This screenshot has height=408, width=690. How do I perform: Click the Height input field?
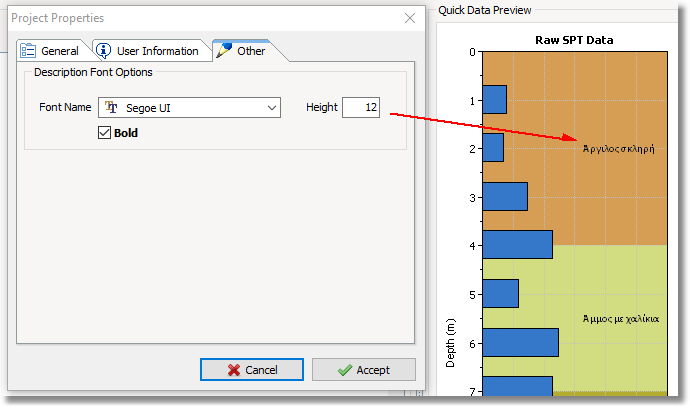(x=360, y=108)
